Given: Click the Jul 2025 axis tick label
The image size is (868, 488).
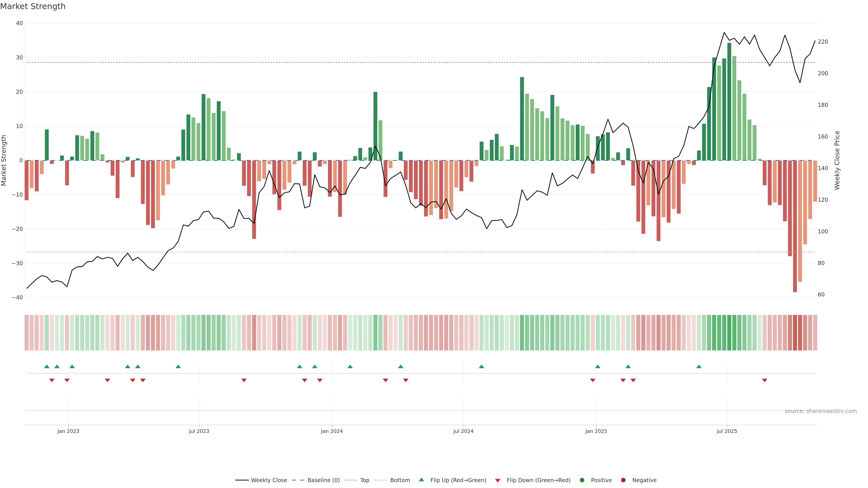Looking at the screenshot, I should click(x=727, y=431).
